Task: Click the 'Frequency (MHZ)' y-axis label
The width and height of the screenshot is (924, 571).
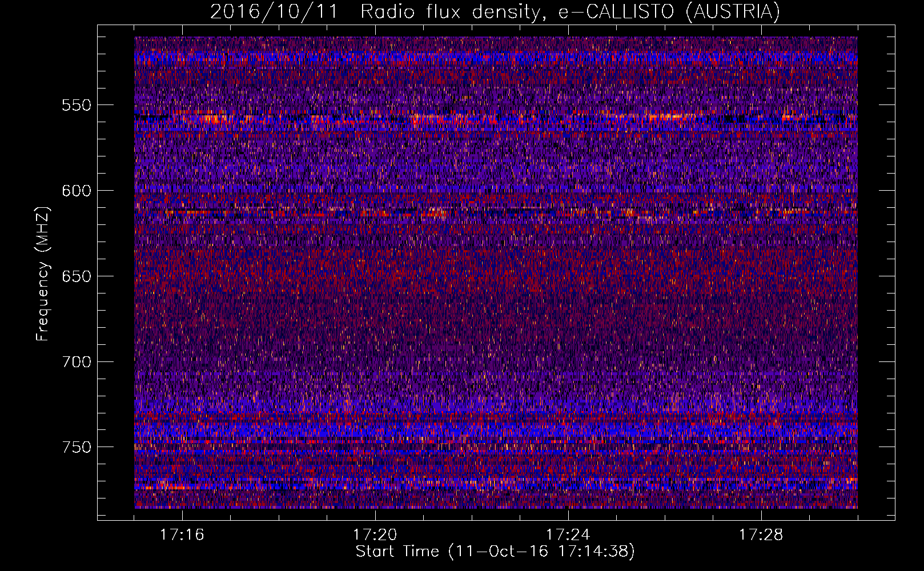Action: (x=43, y=274)
